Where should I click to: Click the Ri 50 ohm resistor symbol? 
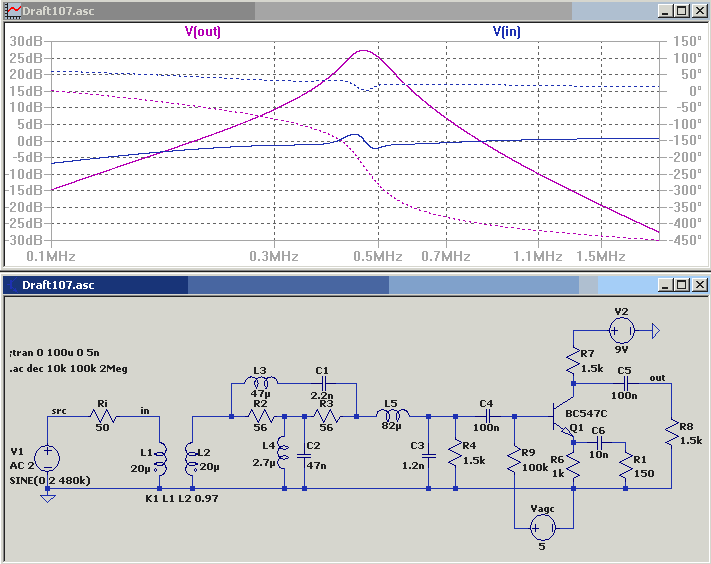click(103, 416)
